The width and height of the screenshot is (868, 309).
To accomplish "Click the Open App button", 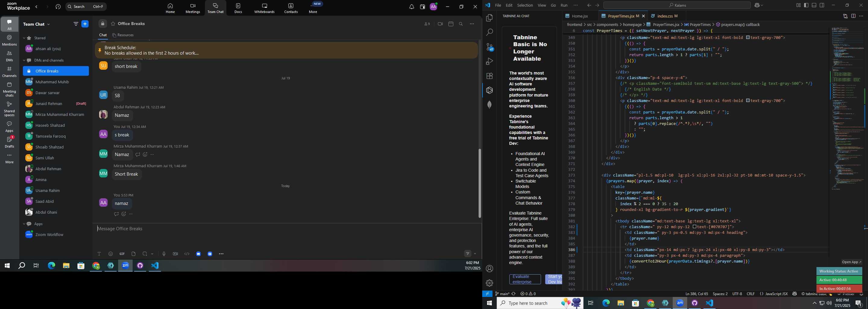I will pos(851,262).
